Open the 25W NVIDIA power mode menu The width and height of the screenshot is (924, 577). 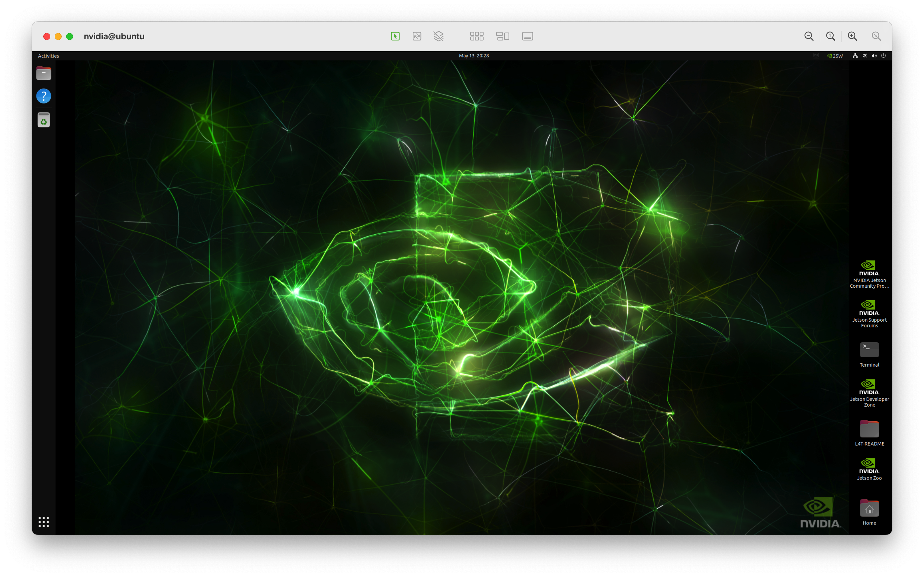point(835,56)
